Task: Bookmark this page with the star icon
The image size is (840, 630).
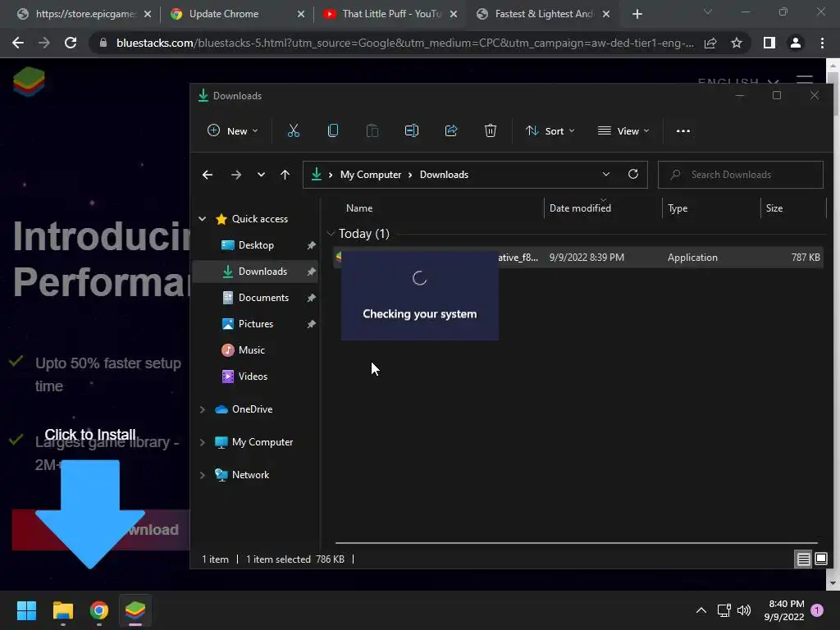Action: point(737,43)
